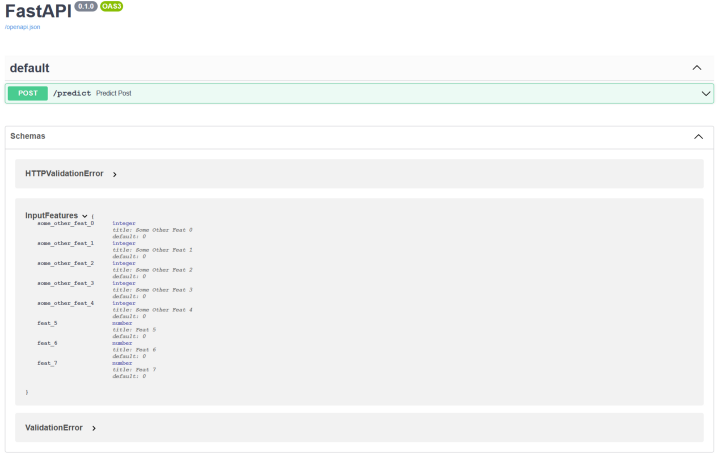
Task: Click title text 'Feat 6'
Action: [146, 350]
